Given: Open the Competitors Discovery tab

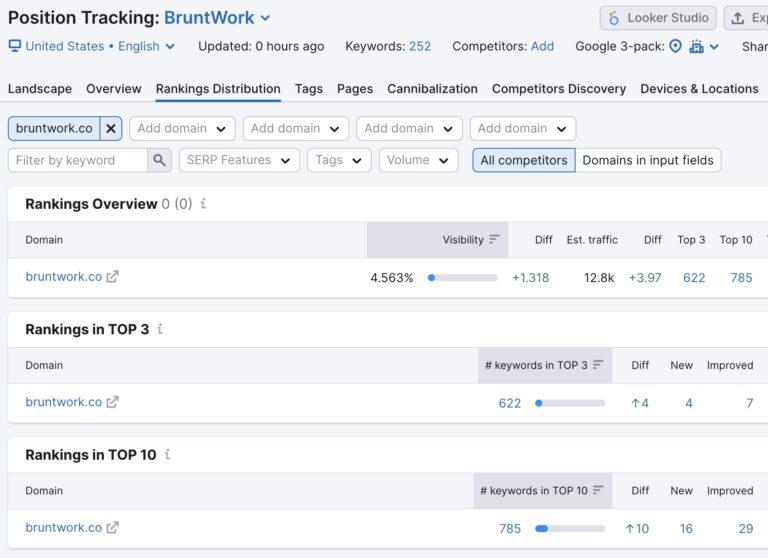Looking at the screenshot, I should click(559, 89).
